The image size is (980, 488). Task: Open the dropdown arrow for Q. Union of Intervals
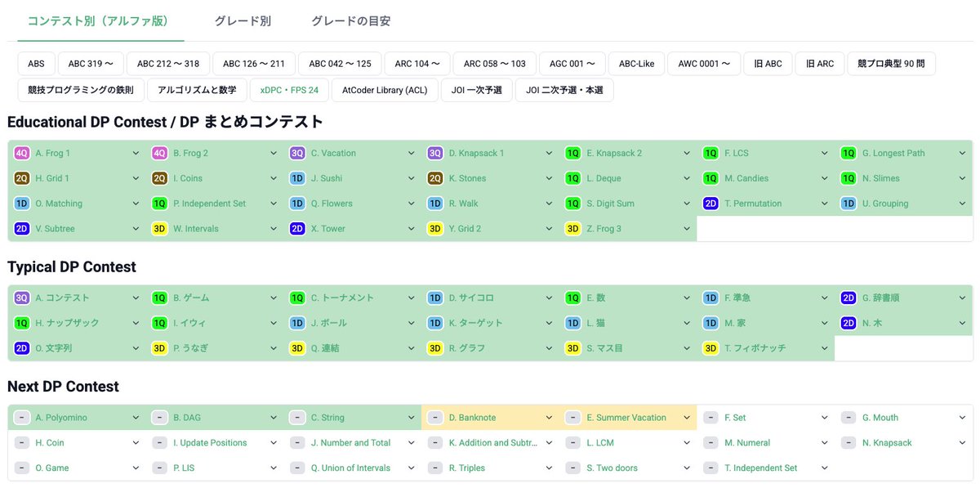click(x=412, y=468)
